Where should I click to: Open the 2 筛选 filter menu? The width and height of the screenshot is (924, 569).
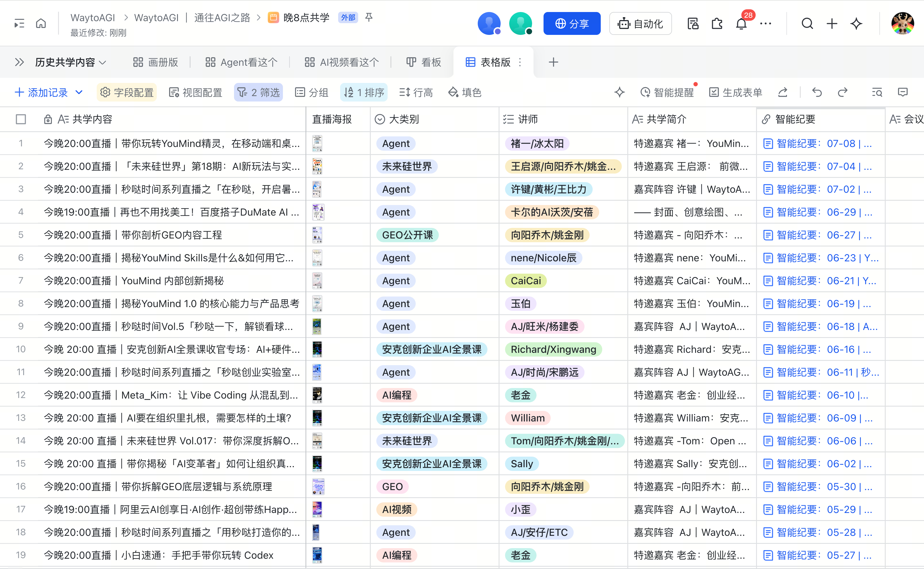click(258, 92)
